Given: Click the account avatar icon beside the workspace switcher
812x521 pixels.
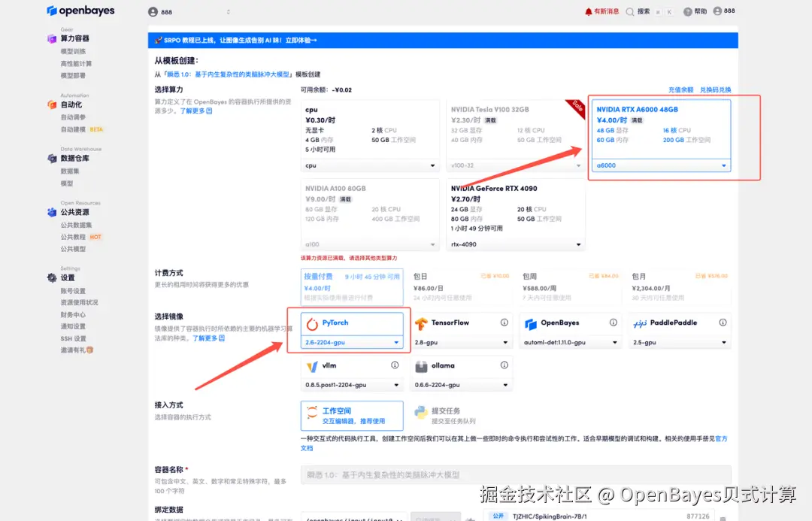Looking at the screenshot, I should (x=153, y=12).
